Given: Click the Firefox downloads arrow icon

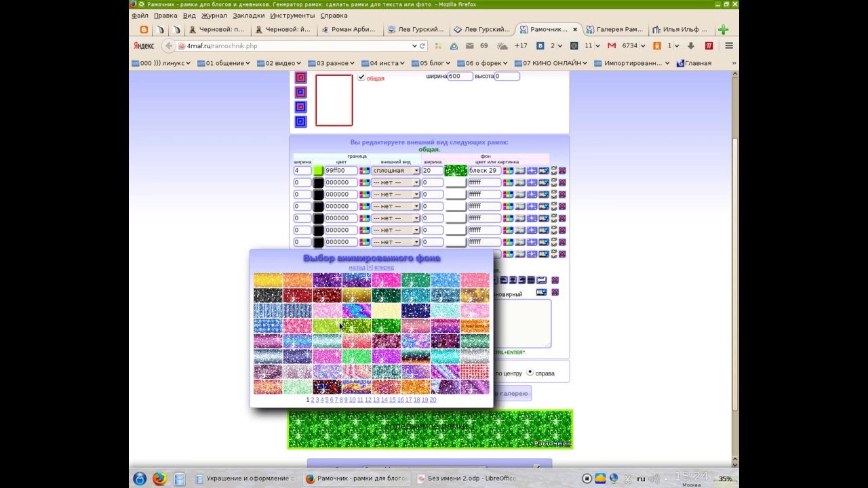Looking at the screenshot, I should [x=691, y=46].
